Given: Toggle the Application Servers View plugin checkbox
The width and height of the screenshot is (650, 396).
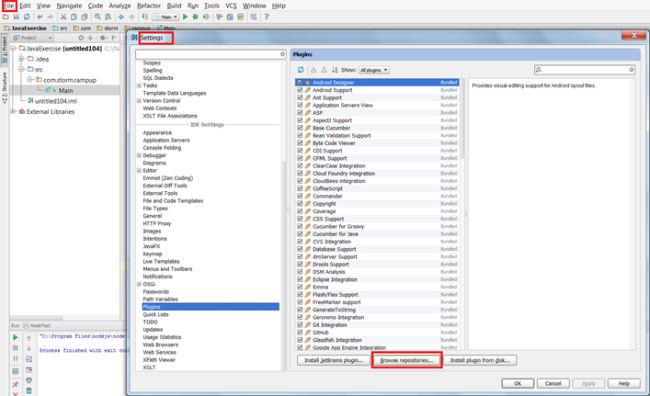Looking at the screenshot, I should pyautogui.click(x=300, y=105).
